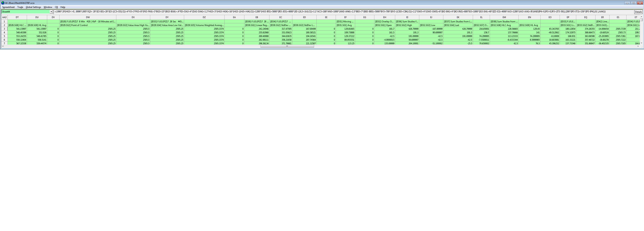Screen dimensions: 644x231
Task: Click the vertical scrollbar down arrow
Action: (641, 43)
